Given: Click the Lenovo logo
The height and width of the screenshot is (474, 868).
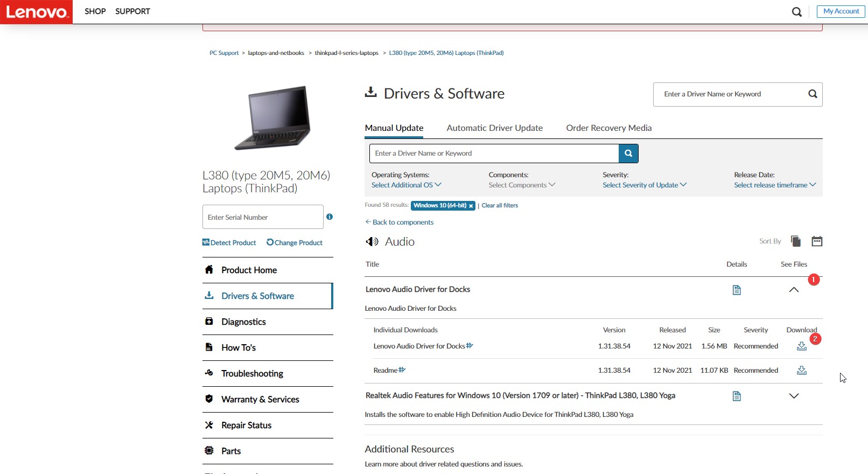Looking at the screenshot, I should 36,12.
